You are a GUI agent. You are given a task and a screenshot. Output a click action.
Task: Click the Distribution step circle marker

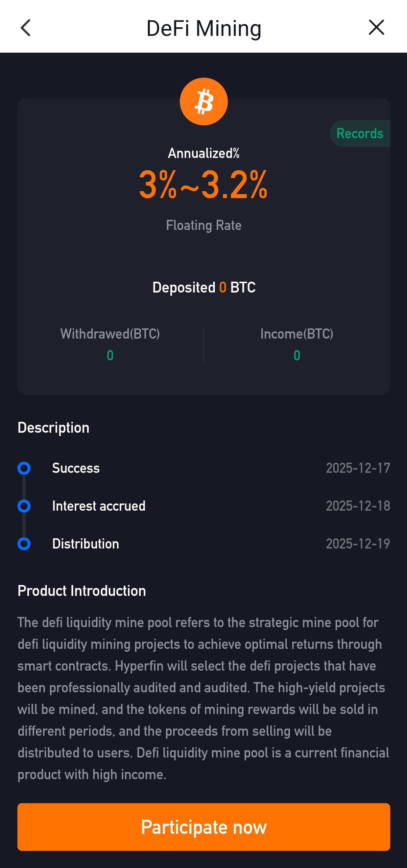24,544
